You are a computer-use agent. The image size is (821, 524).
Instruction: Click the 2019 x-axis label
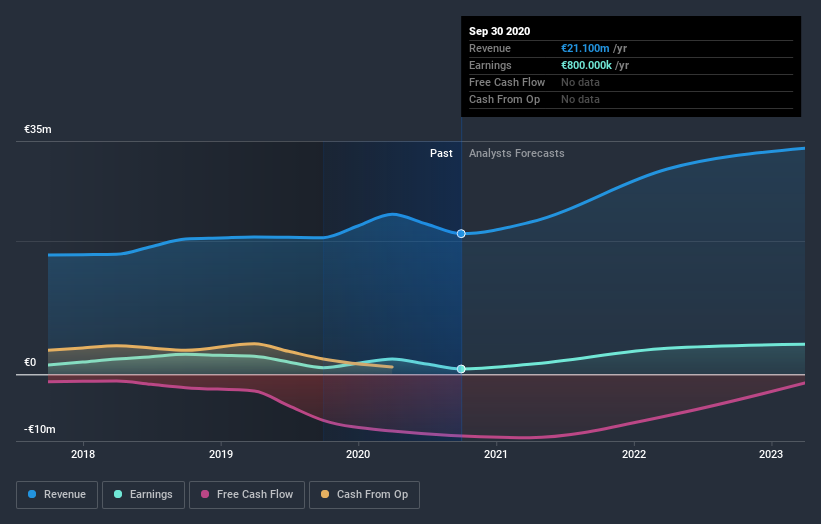coord(221,454)
